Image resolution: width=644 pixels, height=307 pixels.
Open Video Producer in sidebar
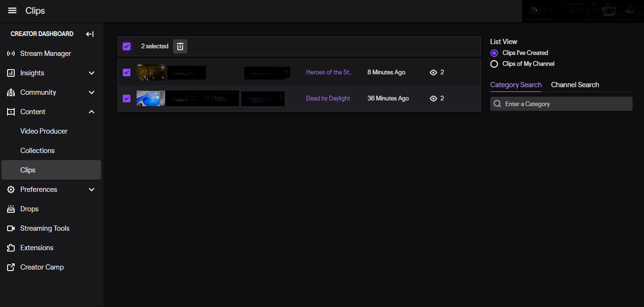pyautogui.click(x=44, y=131)
